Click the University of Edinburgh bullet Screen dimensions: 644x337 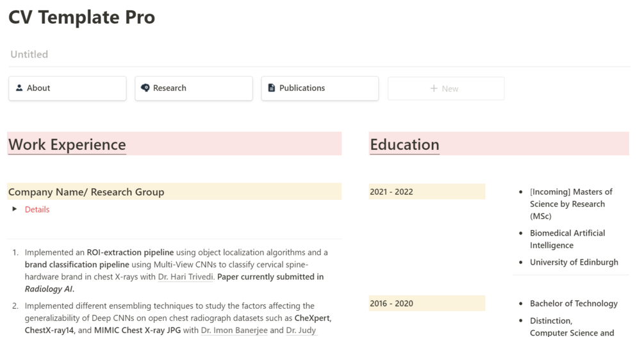pos(574,262)
